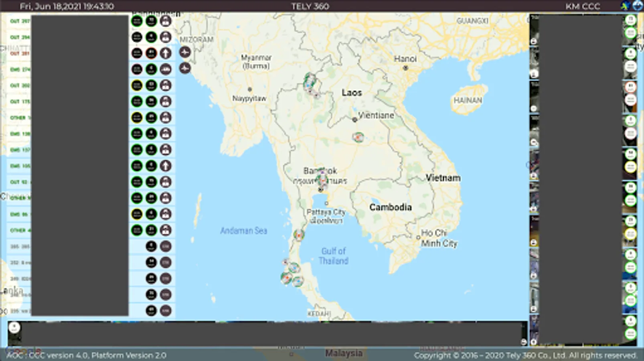
Task: Select the ambulance icon in the OUT 397 row
Action: pyautogui.click(x=166, y=21)
